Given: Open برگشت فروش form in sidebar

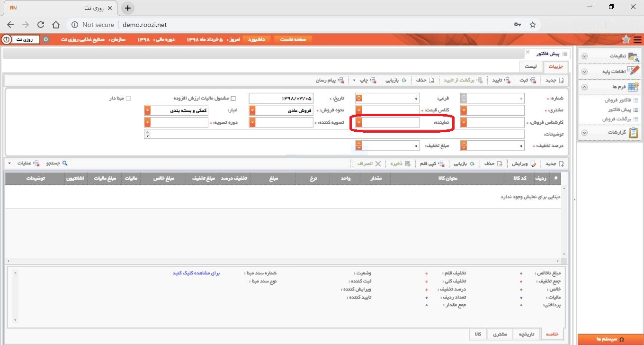Looking at the screenshot, I should (621, 119).
